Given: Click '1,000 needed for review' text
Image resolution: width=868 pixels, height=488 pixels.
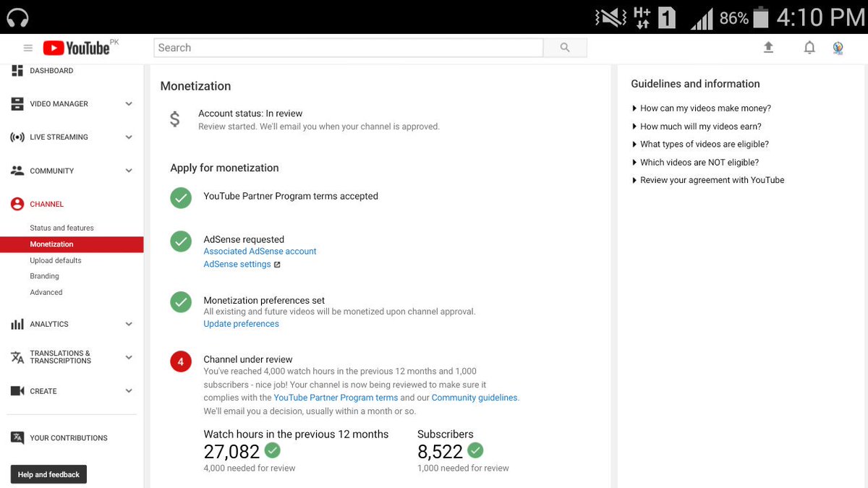Looking at the screenshot, I should click(463, 468).
